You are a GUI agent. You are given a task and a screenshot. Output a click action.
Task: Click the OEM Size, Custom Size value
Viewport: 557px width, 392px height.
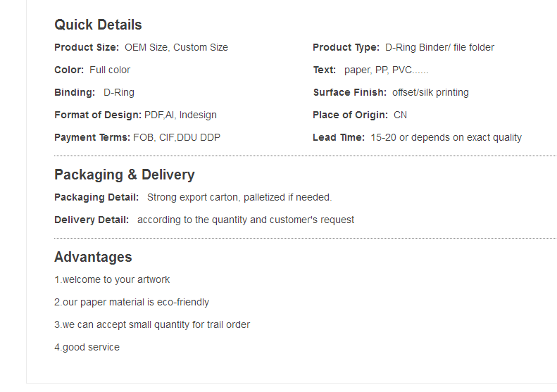coord(176,47)
